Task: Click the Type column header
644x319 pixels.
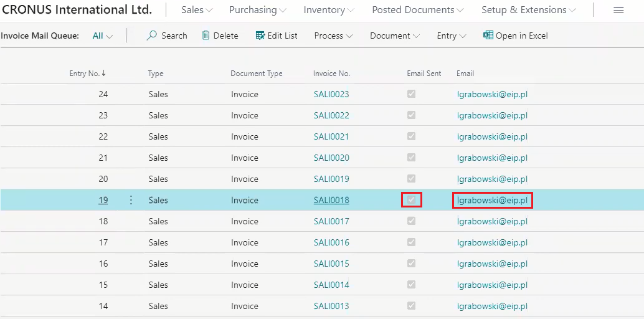Action: [156, 74]
